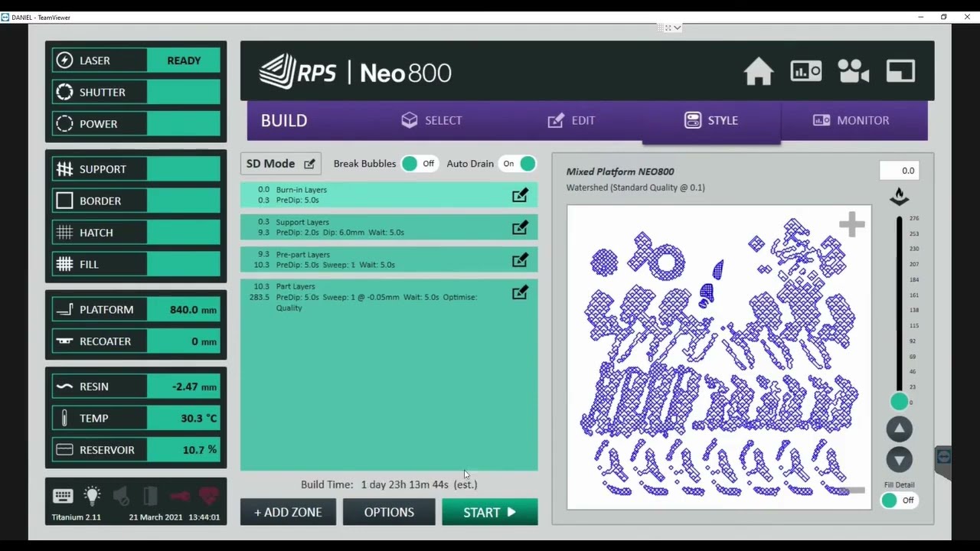Edit the Pre-part Layers zone

[520, 260]
